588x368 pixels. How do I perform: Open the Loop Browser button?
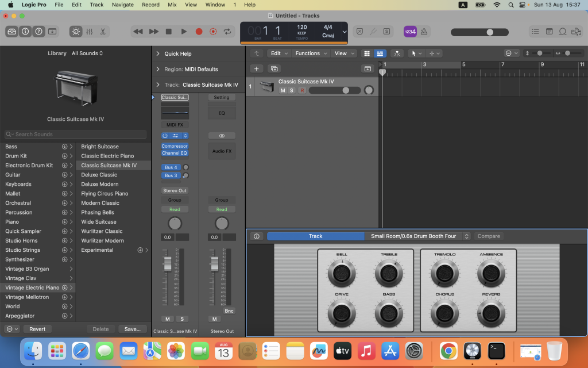(x=563, y=32)
